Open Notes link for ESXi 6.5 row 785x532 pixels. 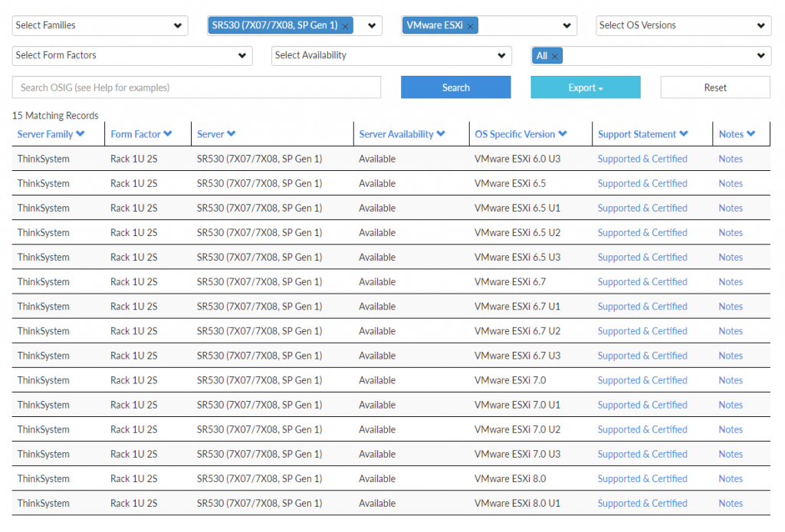click(x=731, y=183)
